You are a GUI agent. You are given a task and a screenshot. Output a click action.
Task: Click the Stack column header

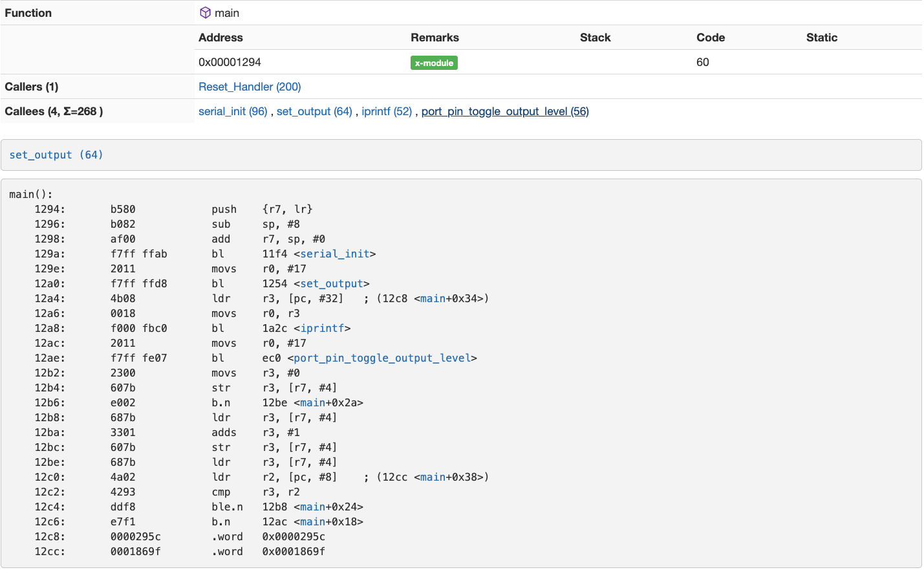(x=595, y=38)
